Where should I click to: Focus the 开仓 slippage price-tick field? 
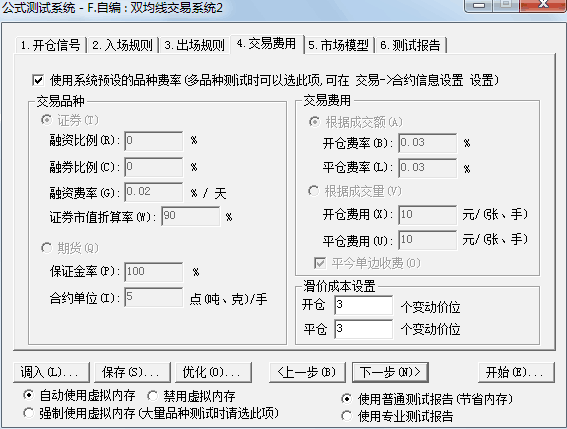point(363,305)
